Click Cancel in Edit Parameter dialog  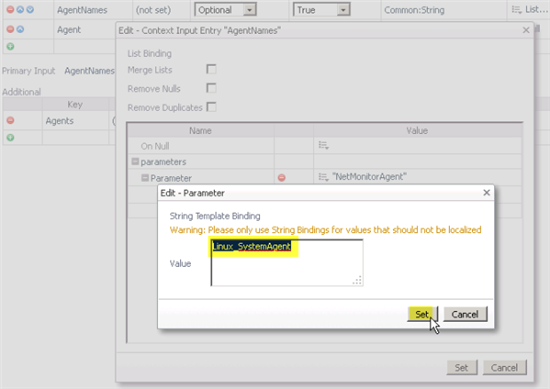pos(465,314)
